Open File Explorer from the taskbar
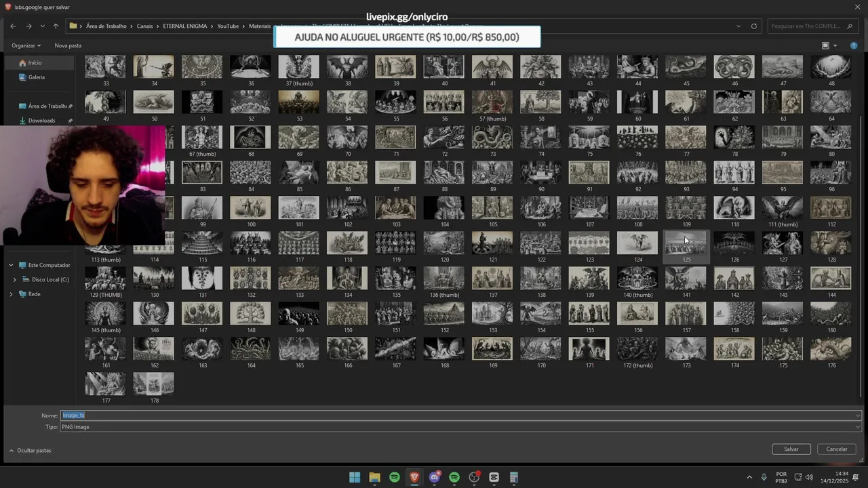 pos(374,477)
